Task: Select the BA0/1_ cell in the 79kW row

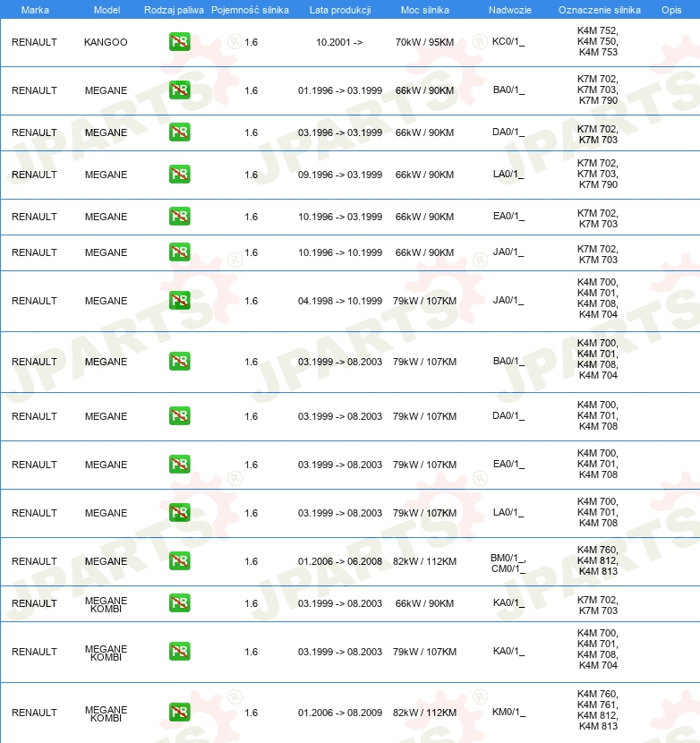Action: coord(508,362)
